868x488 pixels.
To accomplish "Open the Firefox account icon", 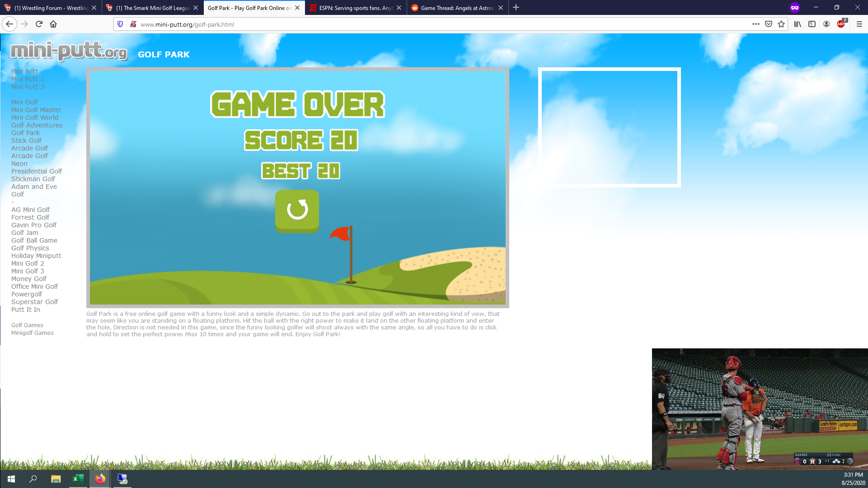I will [x=826, y=24].
